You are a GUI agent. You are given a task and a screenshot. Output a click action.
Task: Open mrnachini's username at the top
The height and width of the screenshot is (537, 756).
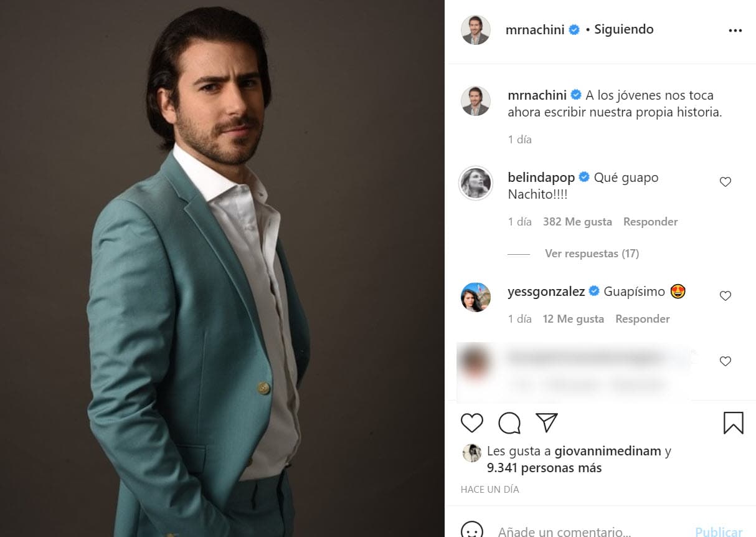[x=537, y=29]
